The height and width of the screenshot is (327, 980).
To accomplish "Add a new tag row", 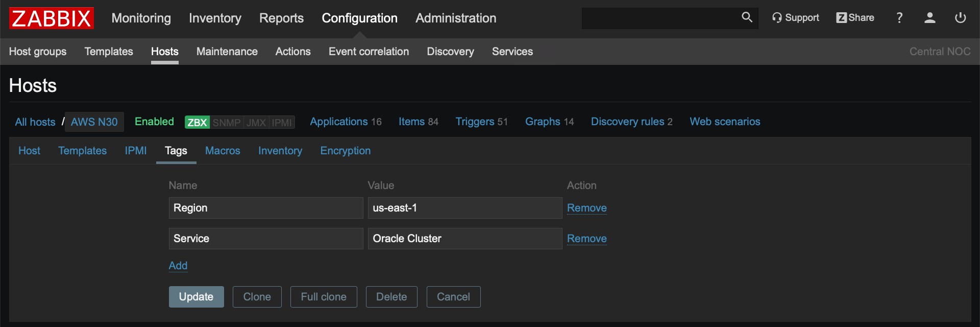I will (x=178, y=266).
